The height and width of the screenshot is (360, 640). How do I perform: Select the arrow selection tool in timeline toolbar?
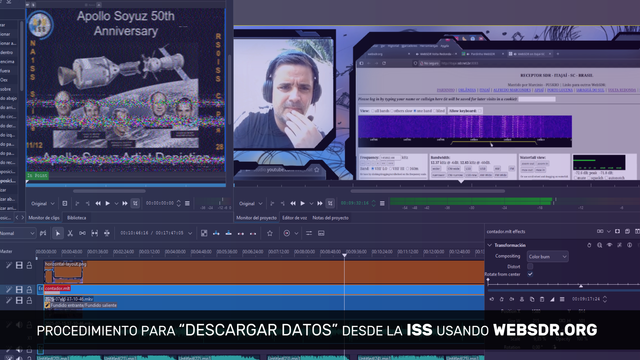click(58, 233)
